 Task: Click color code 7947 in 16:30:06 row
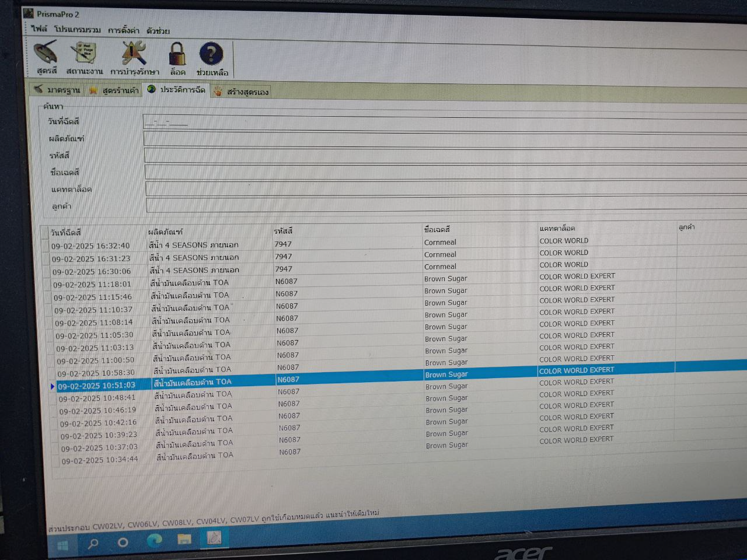point(284,269)
